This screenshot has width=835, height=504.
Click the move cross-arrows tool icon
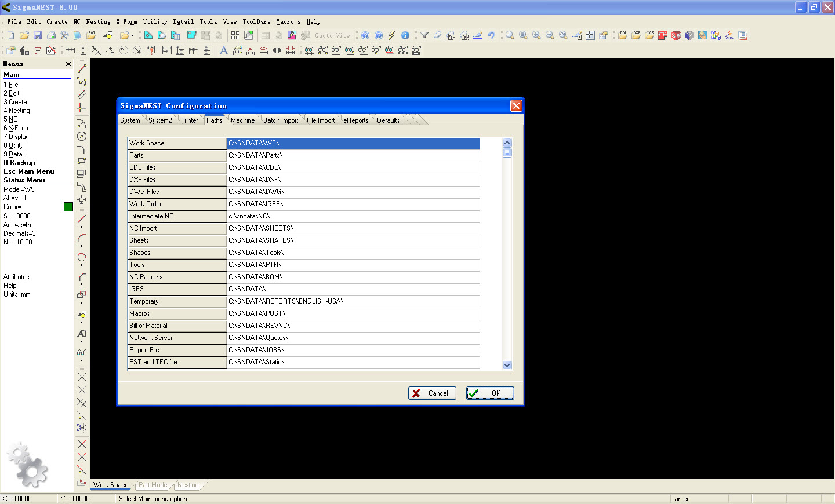click(x=82, y=200)
